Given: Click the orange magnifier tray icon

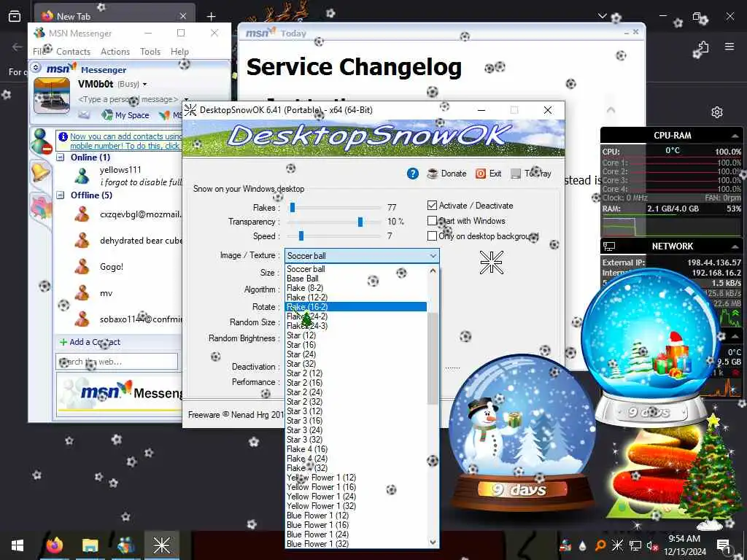Looking at the screenshot, I should point(600,545).
